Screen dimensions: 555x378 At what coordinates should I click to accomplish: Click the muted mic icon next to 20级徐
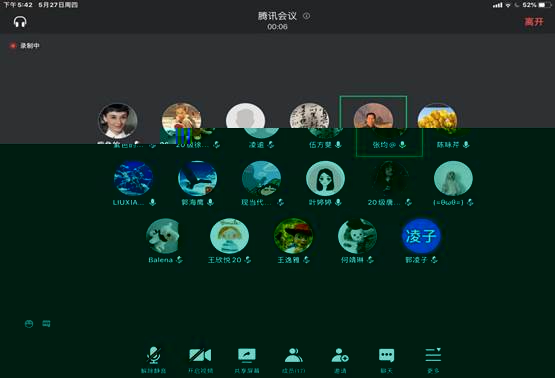click(x=216, y=144)
